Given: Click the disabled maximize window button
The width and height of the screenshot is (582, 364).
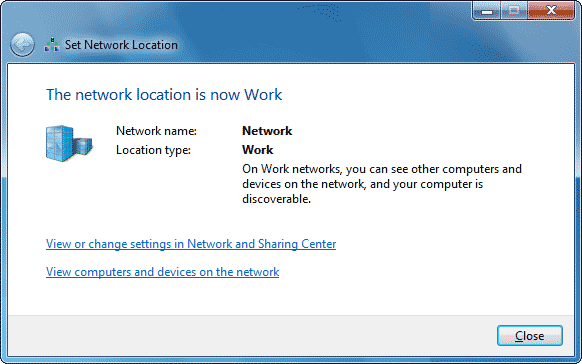Looking at the screenshot, I should pyautogui.click(x=514, y=11).
